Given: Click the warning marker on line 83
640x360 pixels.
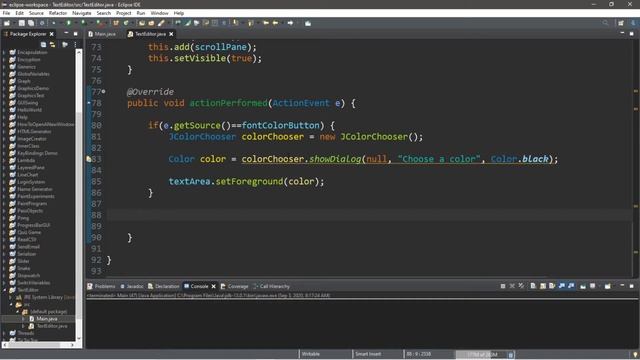Looking at the screenshot, I should (89, 159).
